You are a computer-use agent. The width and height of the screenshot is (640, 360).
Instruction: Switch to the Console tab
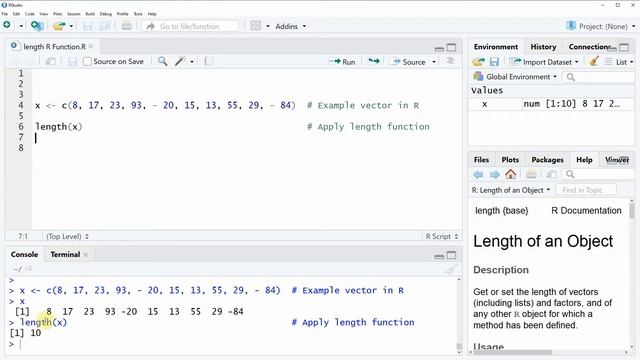click(x=24, y=254)
